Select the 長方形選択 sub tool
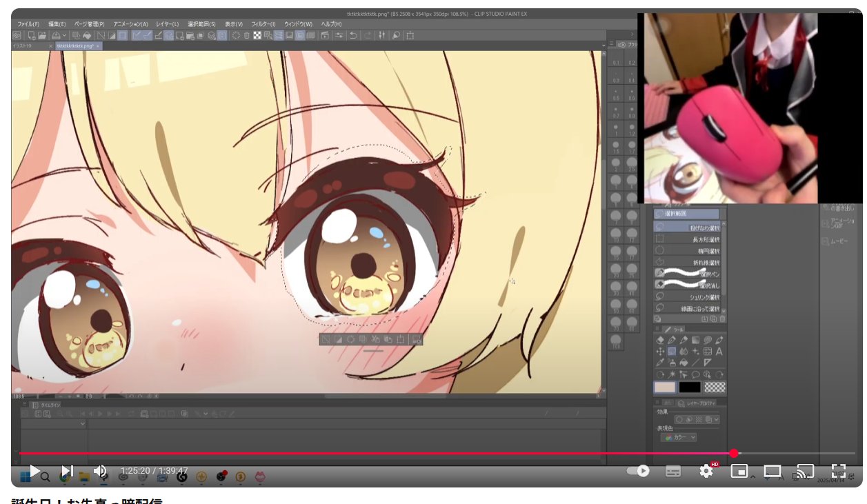 687,239
